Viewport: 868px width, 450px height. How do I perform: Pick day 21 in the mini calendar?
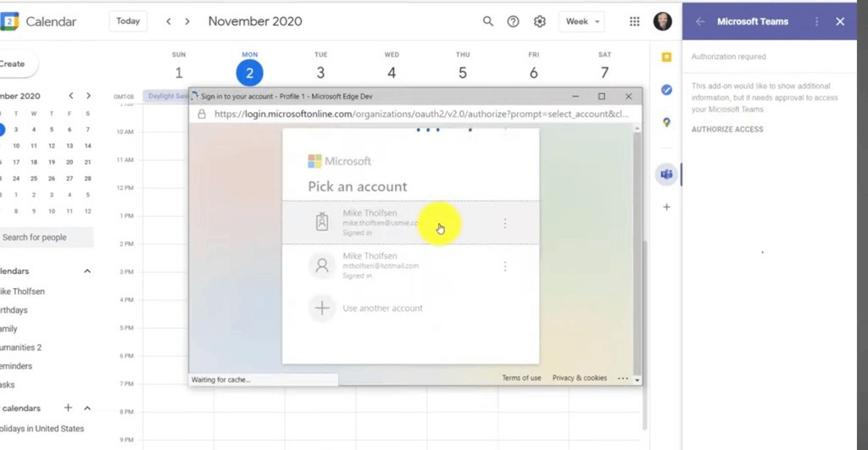87,162
